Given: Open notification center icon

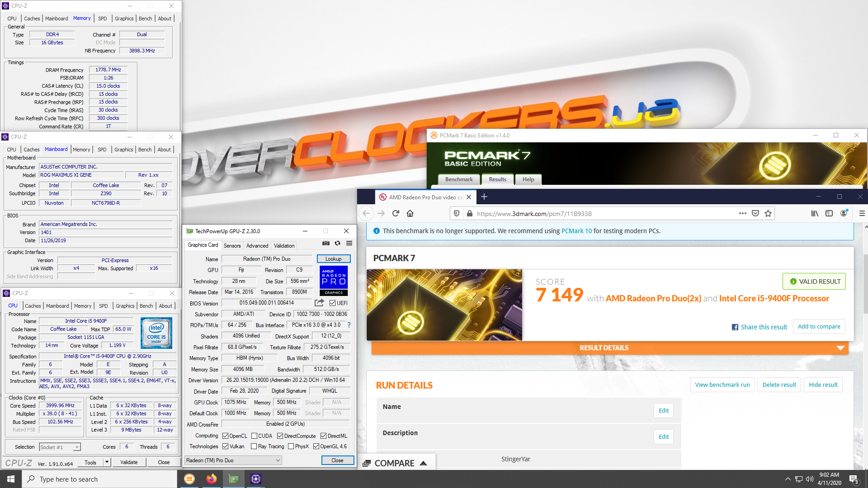Looking at the screenshot, I should [x=854, y=479].
